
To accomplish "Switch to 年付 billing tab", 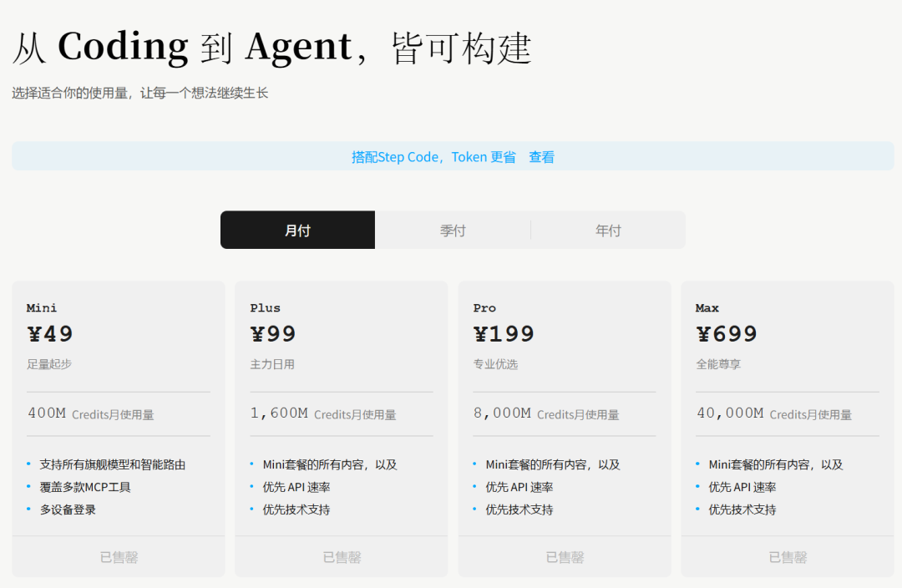I will point(608,231).
